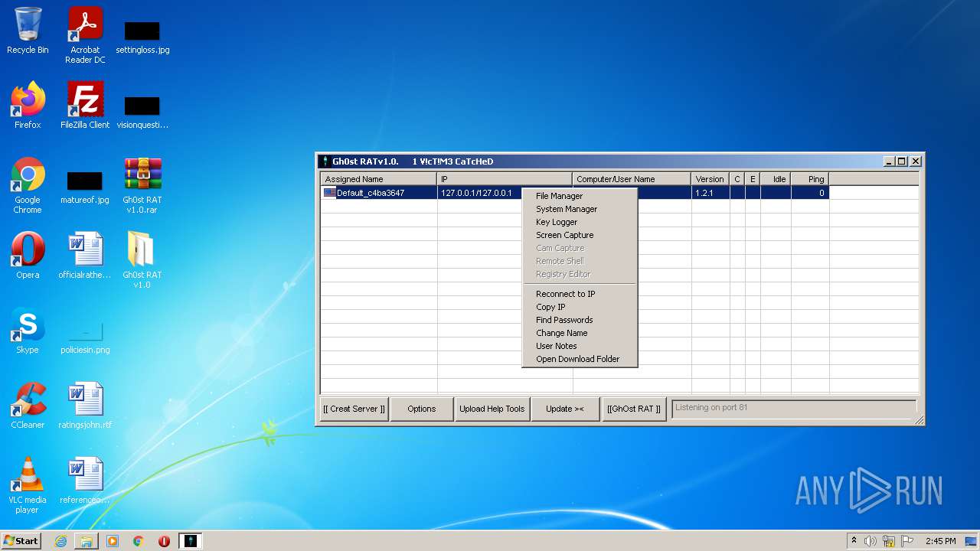
Task: Select the ratingsjohn.rtf document
Action: point(85,406)
